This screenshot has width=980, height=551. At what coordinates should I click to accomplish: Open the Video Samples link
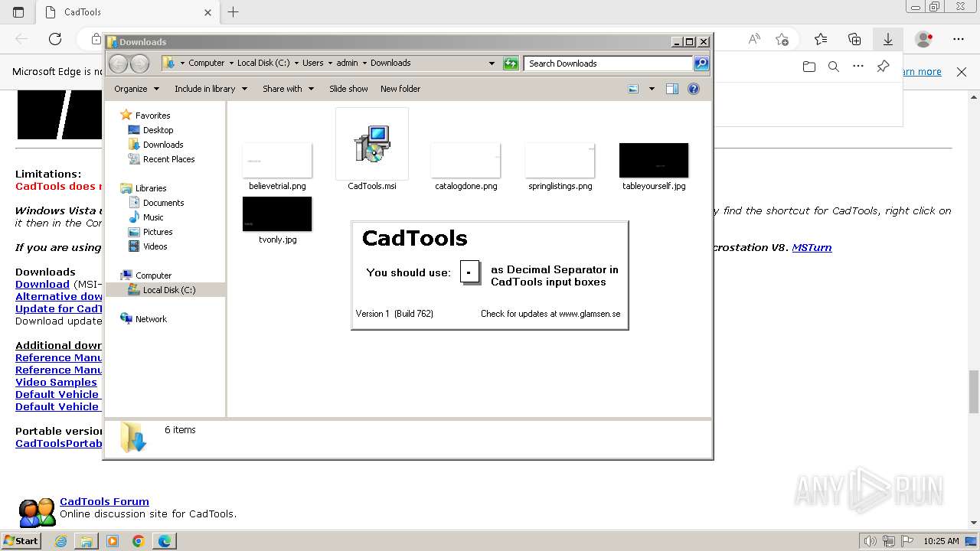56,382
